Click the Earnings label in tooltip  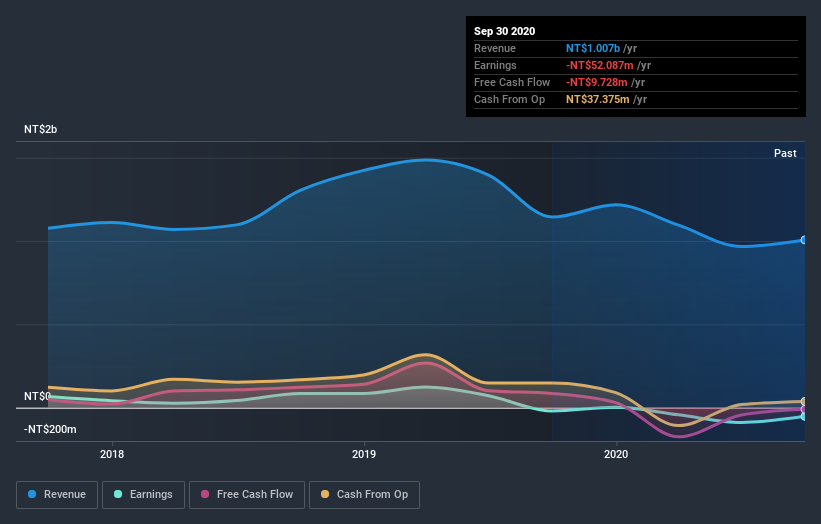[x=495, y=65]
